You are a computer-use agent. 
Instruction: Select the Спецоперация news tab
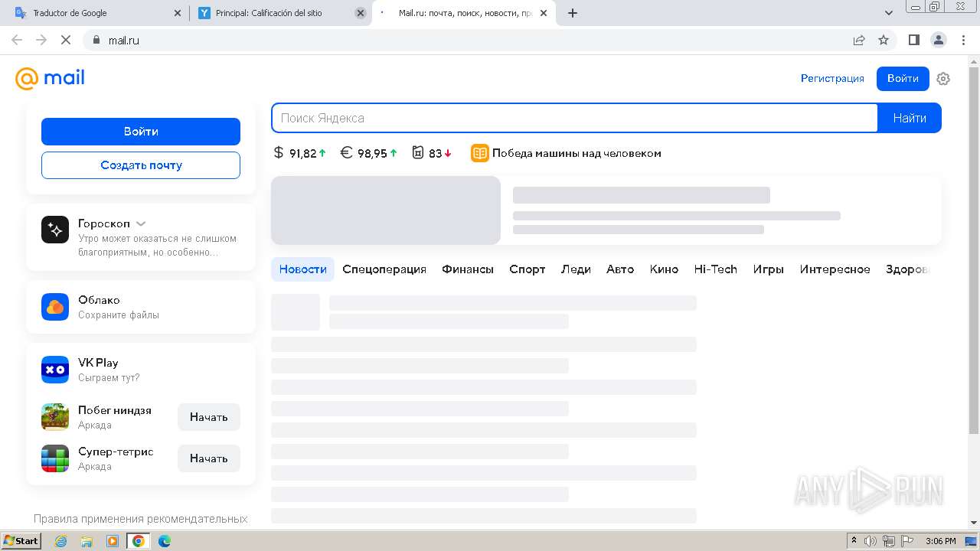(x=384, y=269)
